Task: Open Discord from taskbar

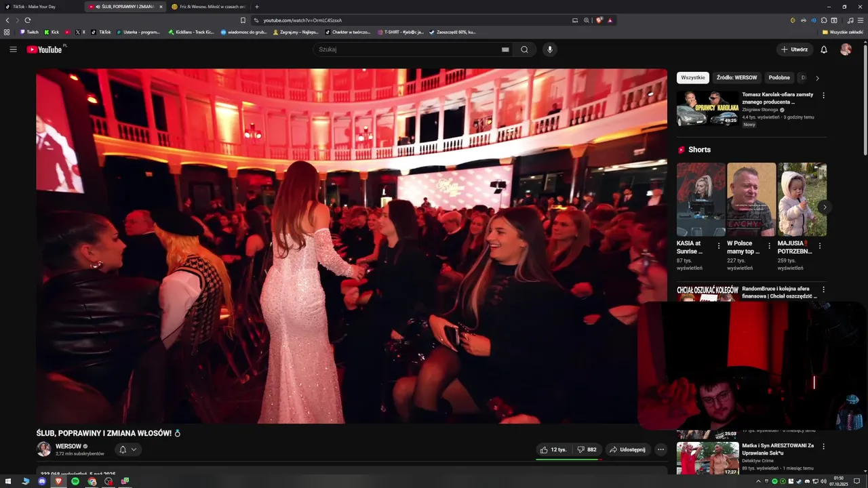Action: point(42,481)
